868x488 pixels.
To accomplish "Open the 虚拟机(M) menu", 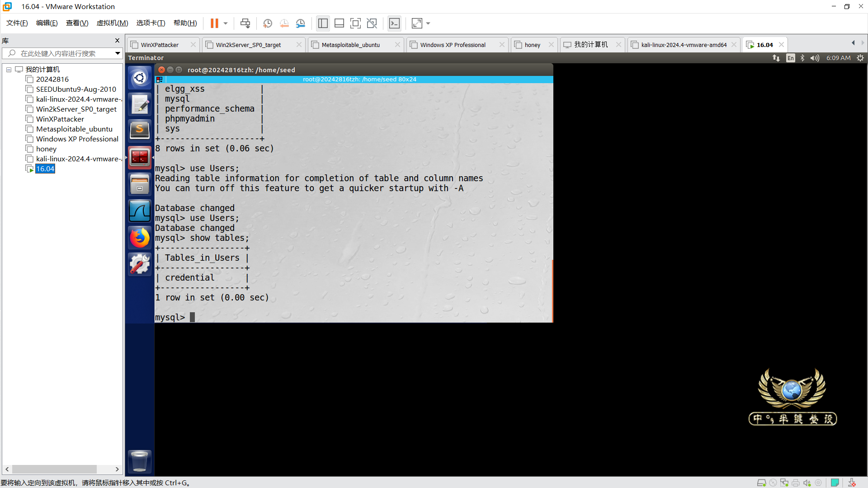I will tap(112, 23).
